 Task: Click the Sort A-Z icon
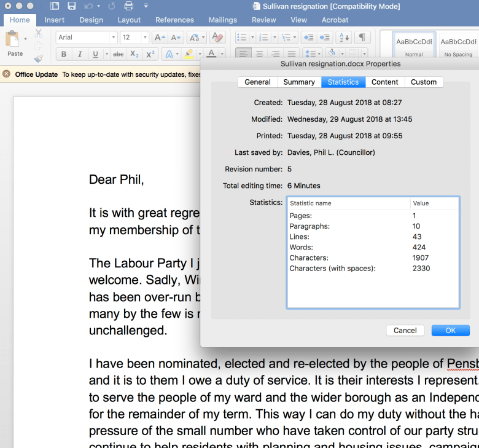(x=345, y=37)
